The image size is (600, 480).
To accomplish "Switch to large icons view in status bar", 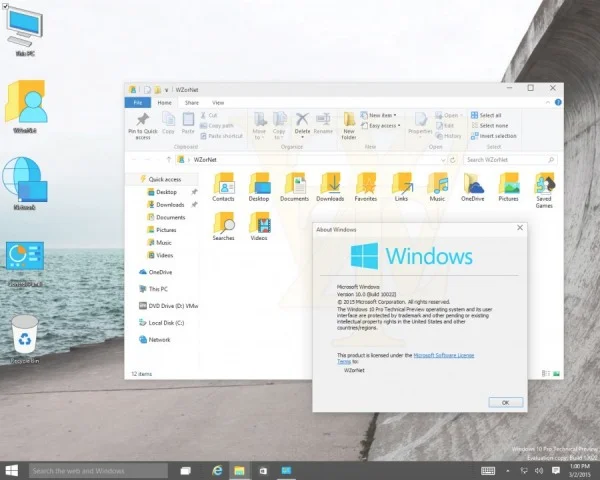I will [556, 374].
